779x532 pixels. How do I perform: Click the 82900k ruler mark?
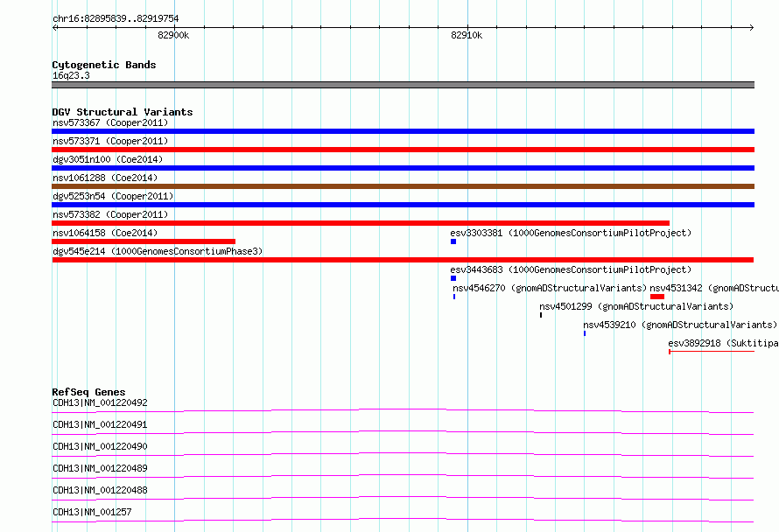coord(173,35)
